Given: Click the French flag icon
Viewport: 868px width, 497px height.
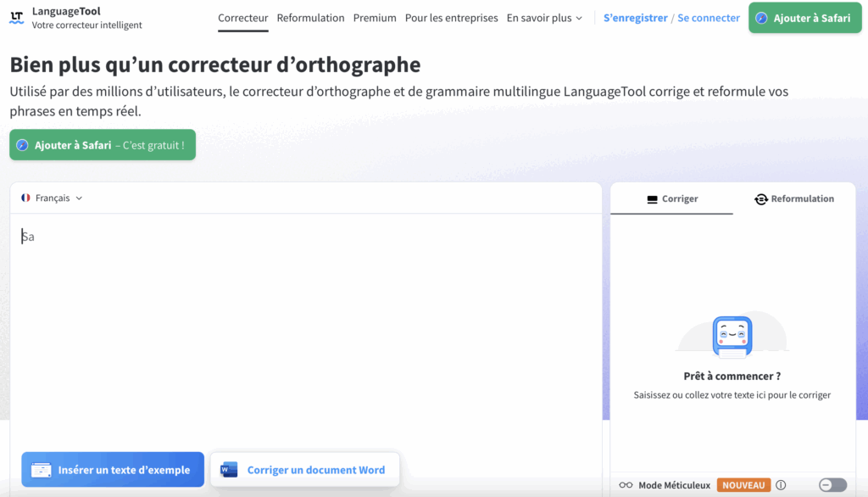Looking at the screenshot, I should [25, 198].
